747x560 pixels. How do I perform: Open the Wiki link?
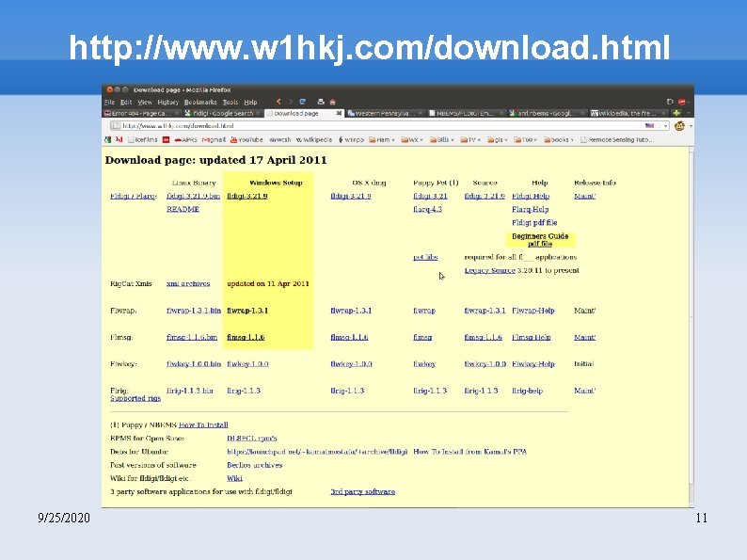(234, 478)
